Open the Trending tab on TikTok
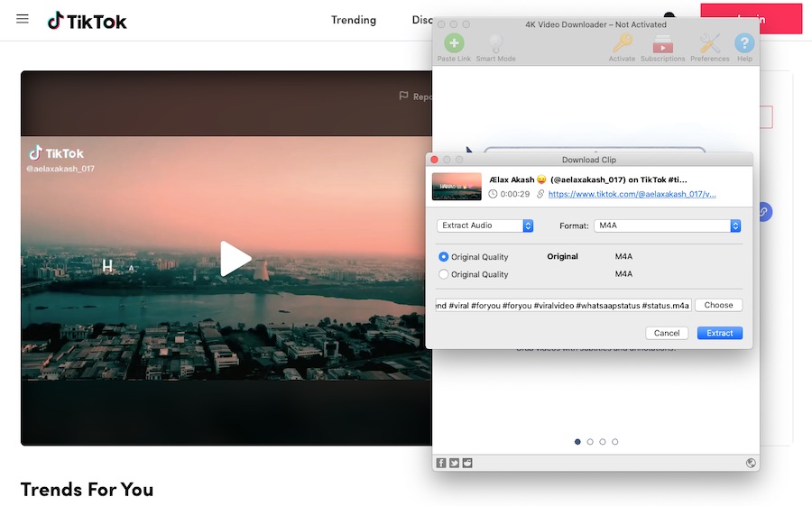Screen dimensions: 812x506 click(x=354, y=20)
